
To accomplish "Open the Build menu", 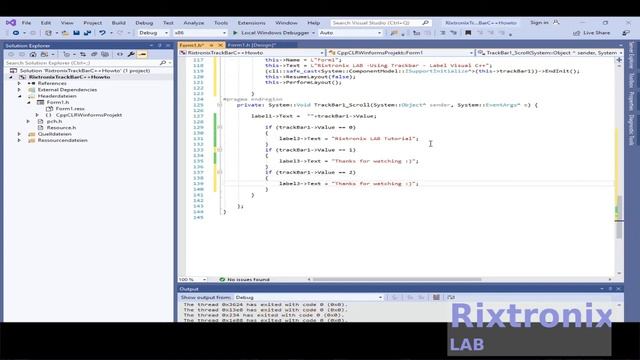I will coord(119,23).
